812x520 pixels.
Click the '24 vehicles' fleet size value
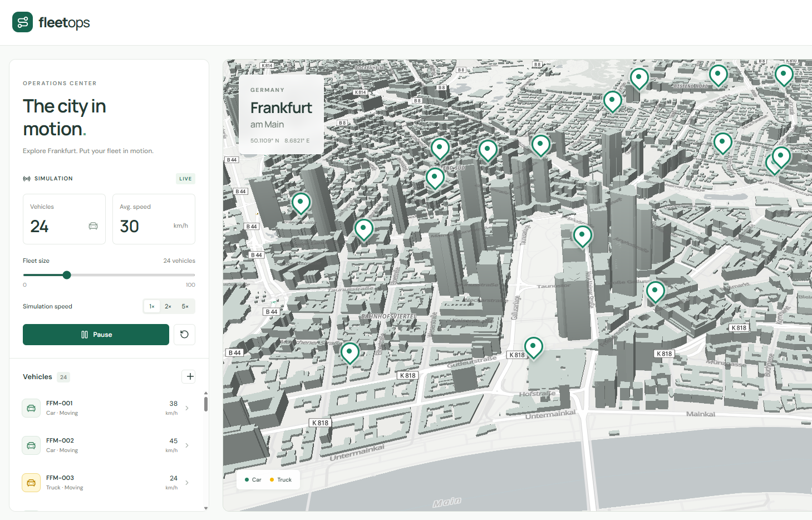[179, 261]
